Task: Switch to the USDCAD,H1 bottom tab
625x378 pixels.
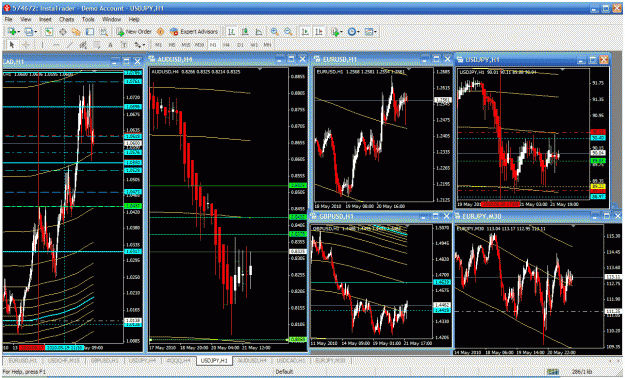Action: coord(291,360)
